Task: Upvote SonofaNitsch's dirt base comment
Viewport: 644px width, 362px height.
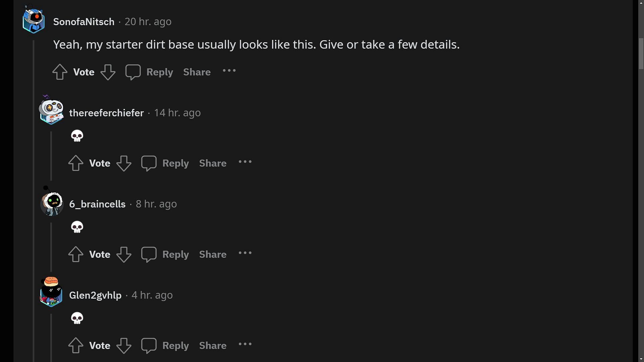Action: pos(60,72)
